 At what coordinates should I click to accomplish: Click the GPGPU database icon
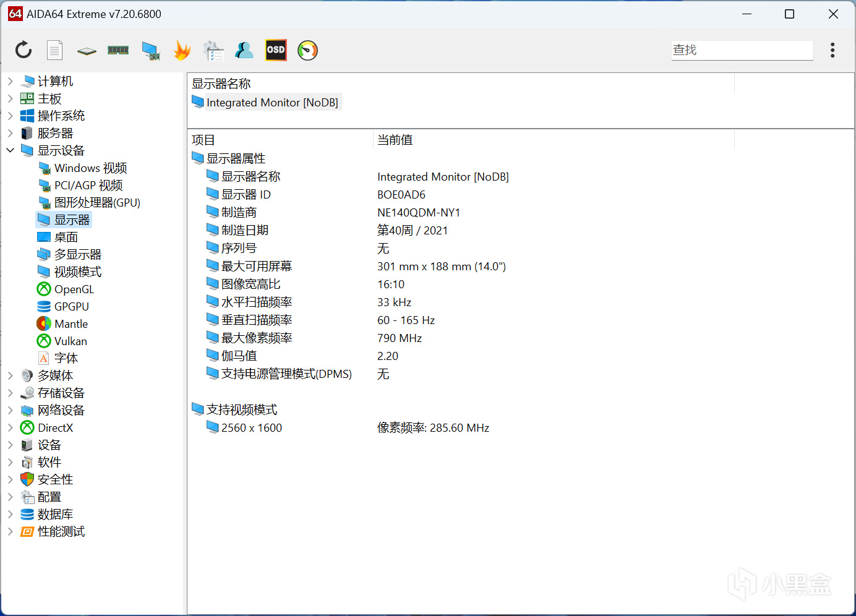[x=44, y=306]
